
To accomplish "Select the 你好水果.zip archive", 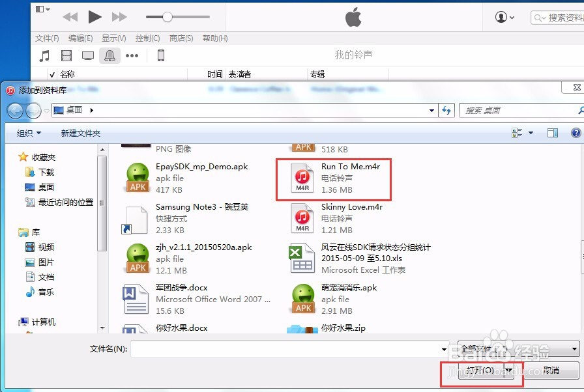I will pyautogui.click(x=326, y=328).
